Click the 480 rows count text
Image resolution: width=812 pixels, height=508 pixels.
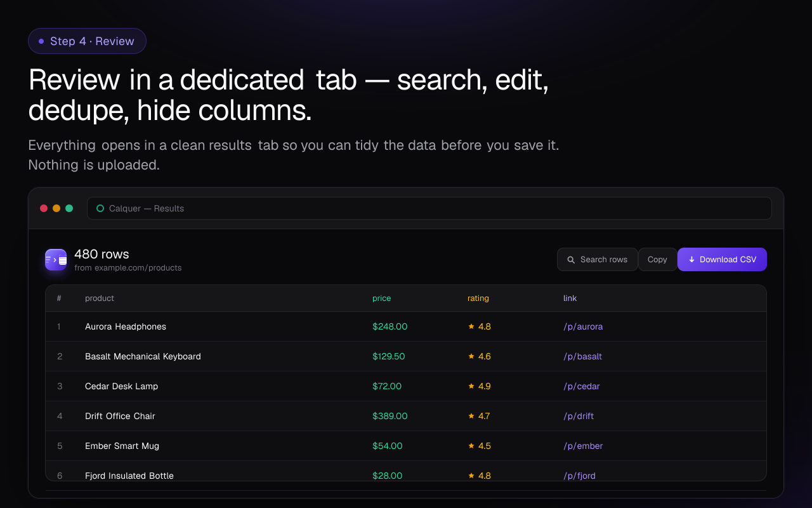[101, 254]
